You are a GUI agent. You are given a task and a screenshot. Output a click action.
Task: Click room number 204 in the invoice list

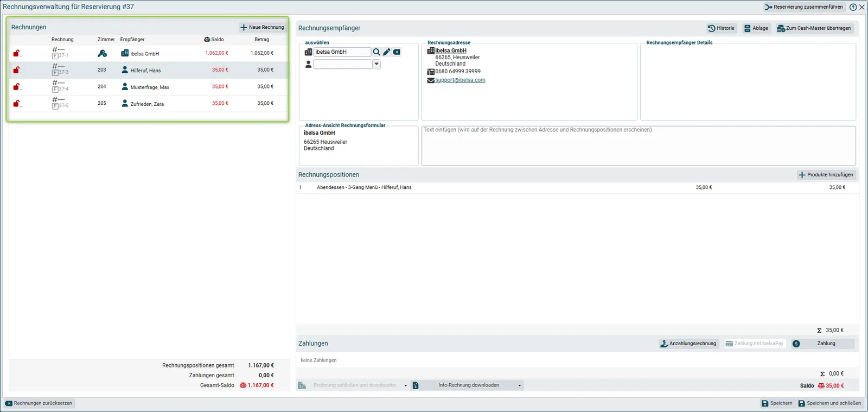pos(102,87)
